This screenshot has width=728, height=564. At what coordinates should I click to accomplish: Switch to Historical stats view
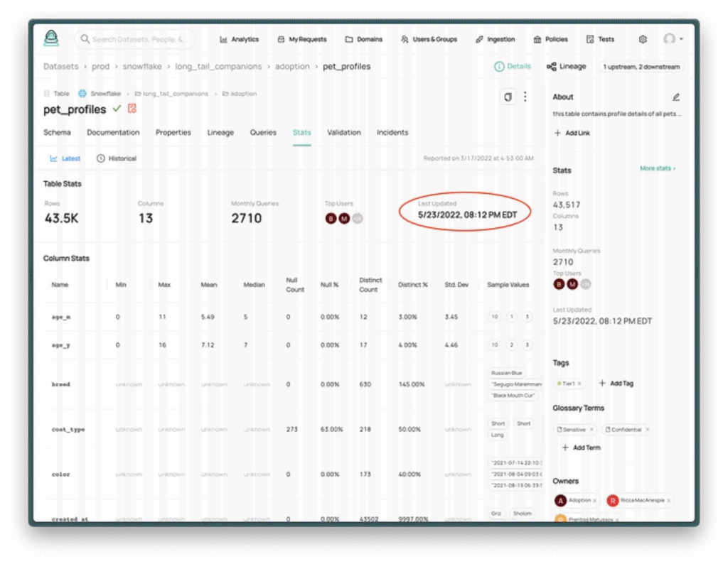pos(116,158)
